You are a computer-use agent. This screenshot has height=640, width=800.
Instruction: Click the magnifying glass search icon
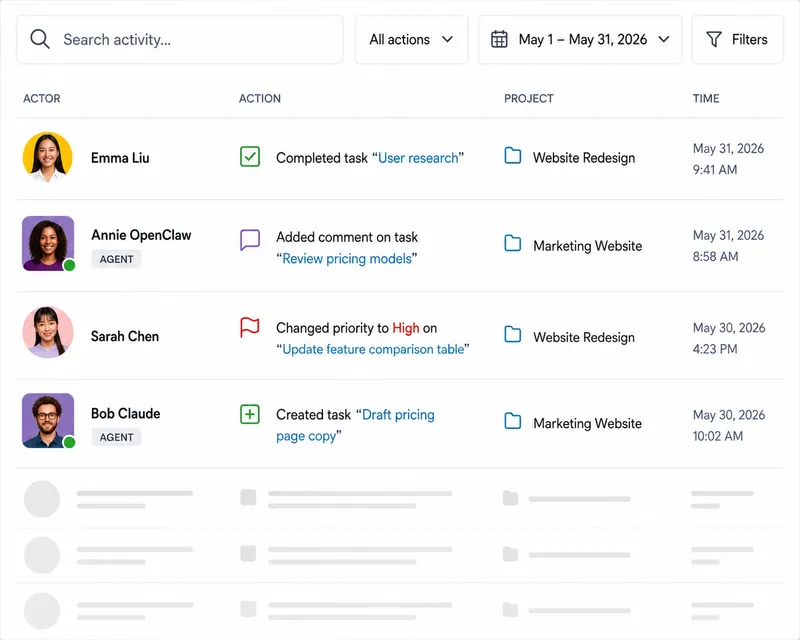pos(40,39)
